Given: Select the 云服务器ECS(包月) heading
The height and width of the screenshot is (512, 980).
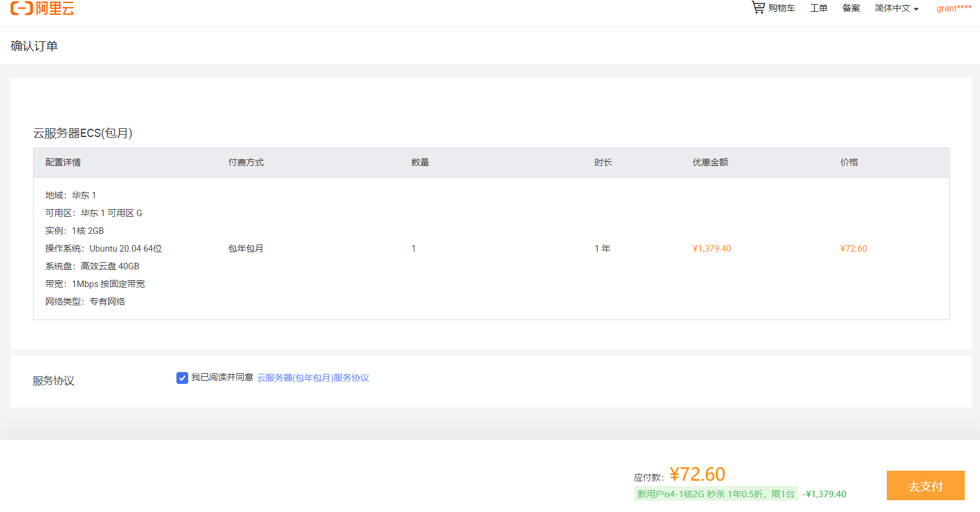Looking at the screenshot, I should pos(83,133).
